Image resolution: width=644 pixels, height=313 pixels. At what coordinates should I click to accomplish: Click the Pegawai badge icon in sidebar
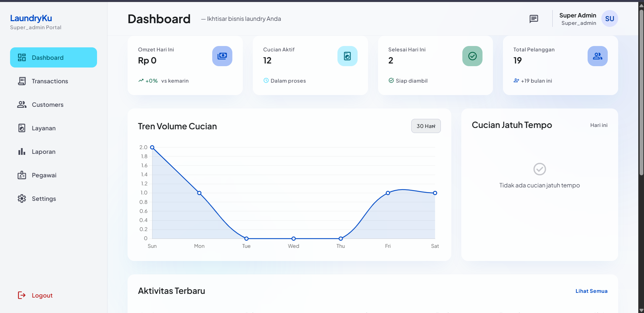(x=22, y=175)
